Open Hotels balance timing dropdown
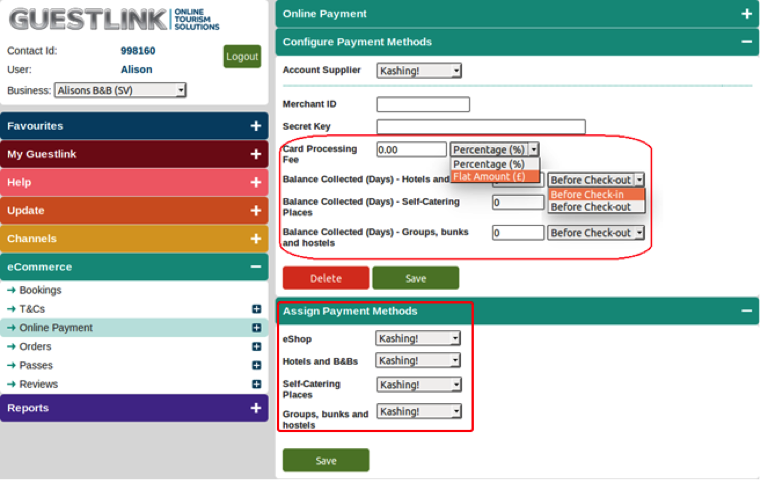 pyautogui.click(x=596, y=180)
